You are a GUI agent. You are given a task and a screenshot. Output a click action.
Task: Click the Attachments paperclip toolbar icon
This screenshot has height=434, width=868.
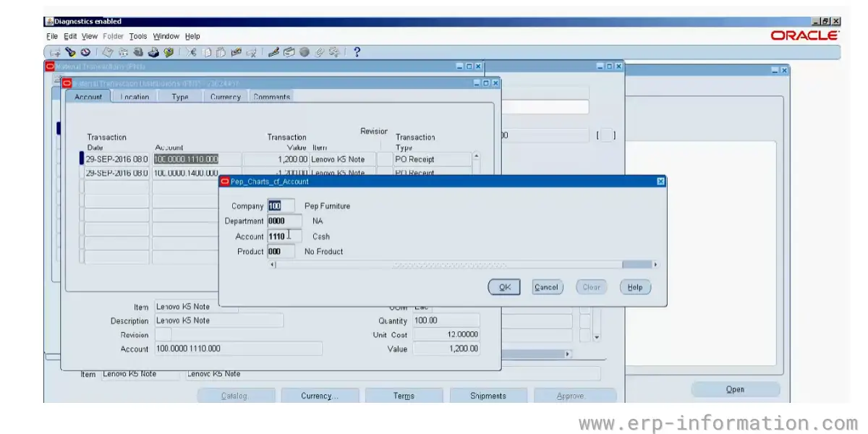pos(320,52)
